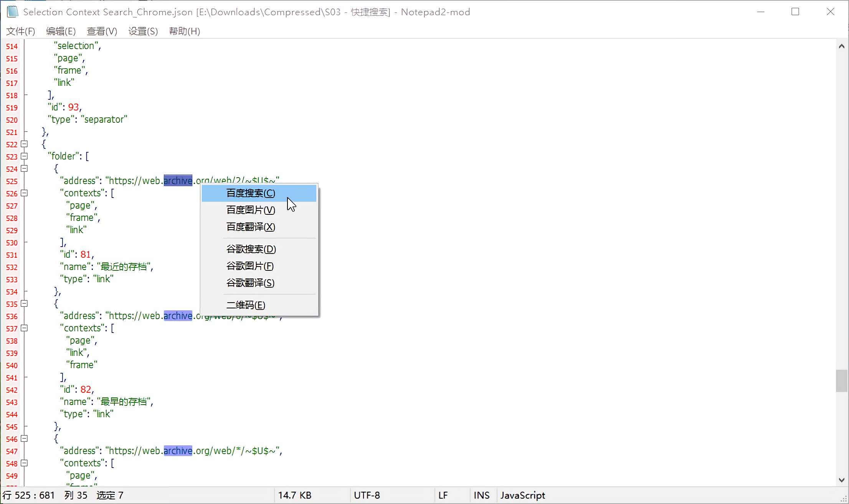Image resolution: width=849 pixels, height=504 pixels.
Task: Collapse the "folder" fold at line 523
Action: 24,156
